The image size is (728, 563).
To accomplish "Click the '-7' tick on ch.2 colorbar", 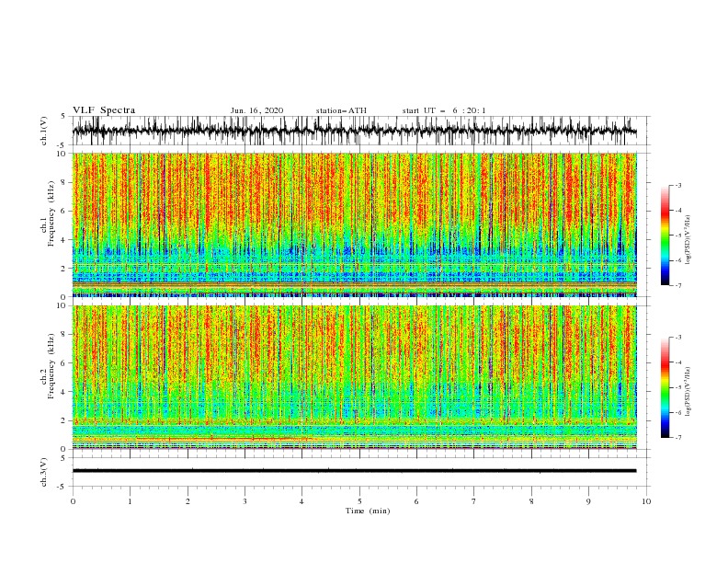I will tap(677, 437).
